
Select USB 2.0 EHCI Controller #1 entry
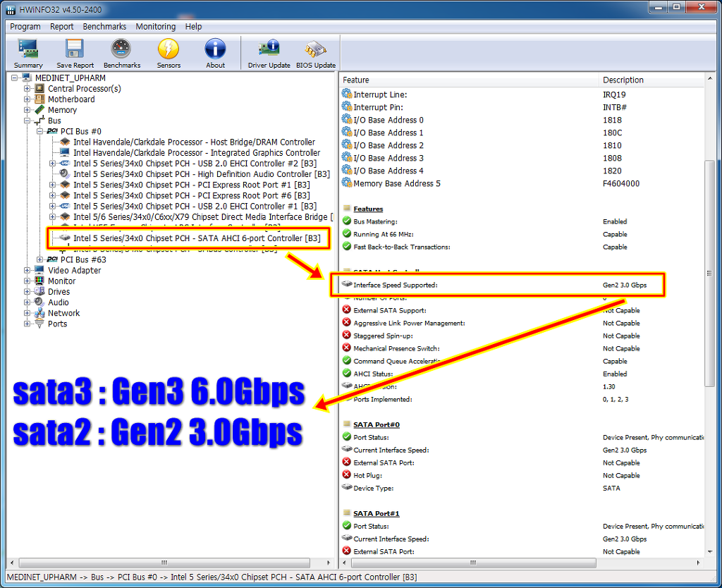[195, 206]
